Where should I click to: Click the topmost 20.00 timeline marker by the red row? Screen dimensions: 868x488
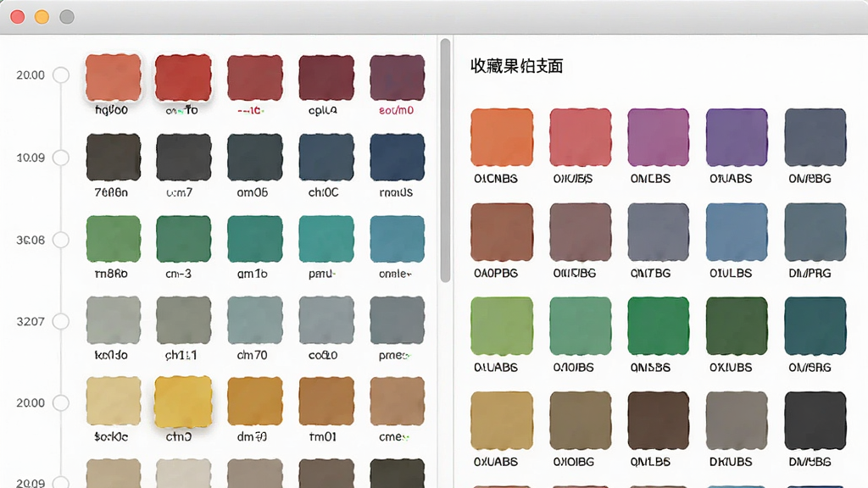point(61,75)
